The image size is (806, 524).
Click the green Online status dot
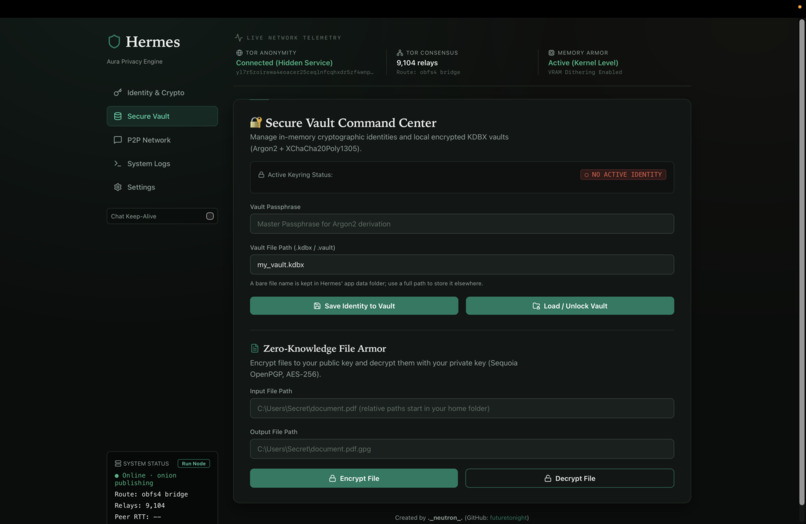[117, 476]
